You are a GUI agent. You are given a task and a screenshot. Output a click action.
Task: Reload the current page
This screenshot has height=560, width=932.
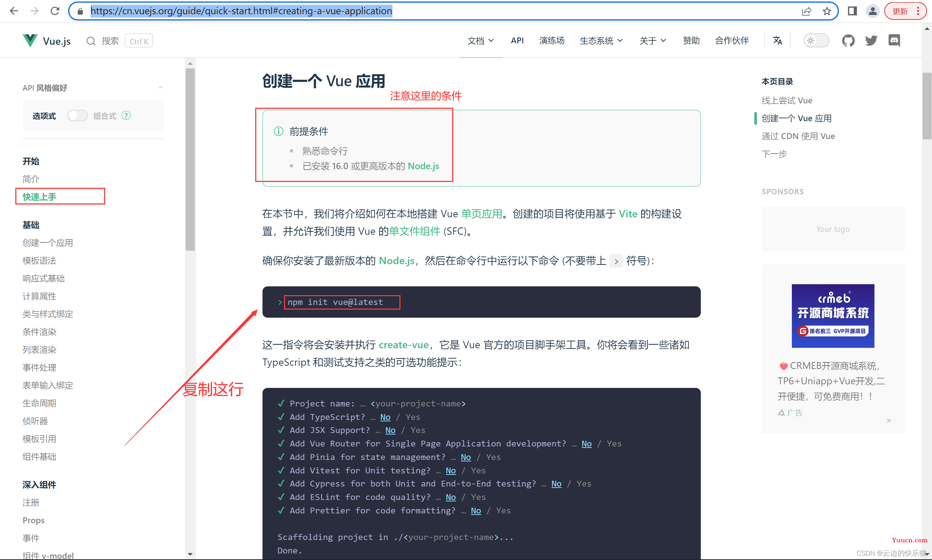click(55, 11)
